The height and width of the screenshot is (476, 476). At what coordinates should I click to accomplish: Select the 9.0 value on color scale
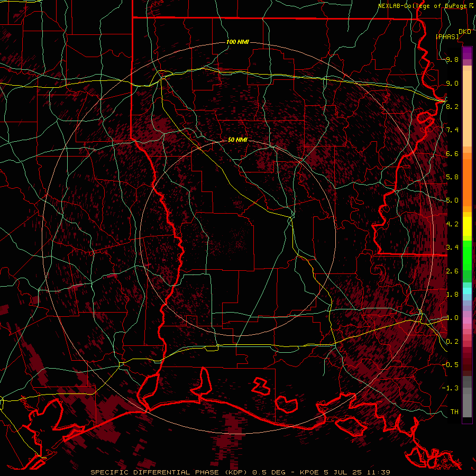452,83
